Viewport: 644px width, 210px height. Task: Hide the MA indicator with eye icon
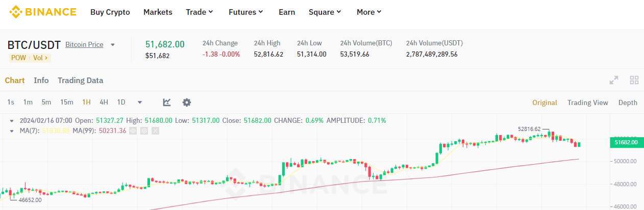[x=133, y=131]
